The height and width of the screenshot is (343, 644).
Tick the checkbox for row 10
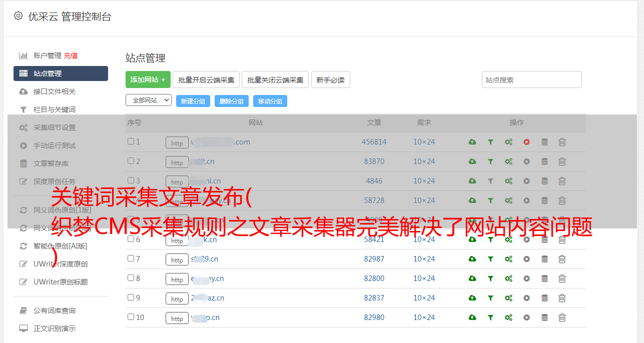click(x=131, y=317)
